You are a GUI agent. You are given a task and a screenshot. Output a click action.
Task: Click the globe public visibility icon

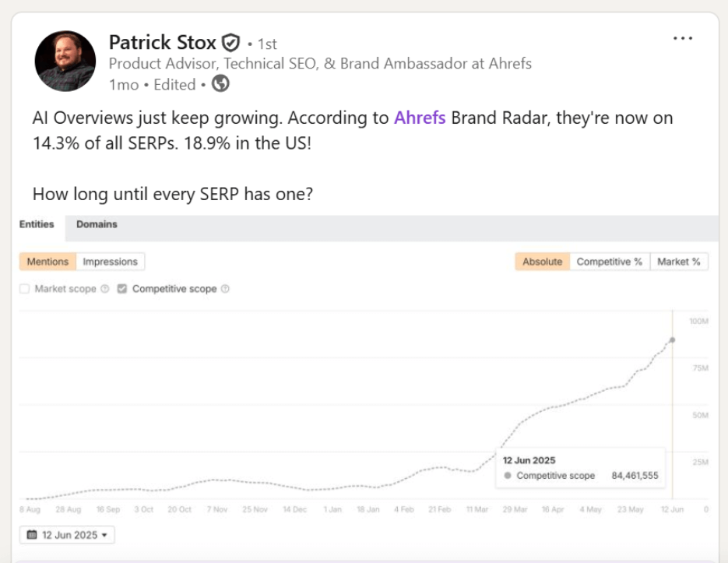[220, 84]
